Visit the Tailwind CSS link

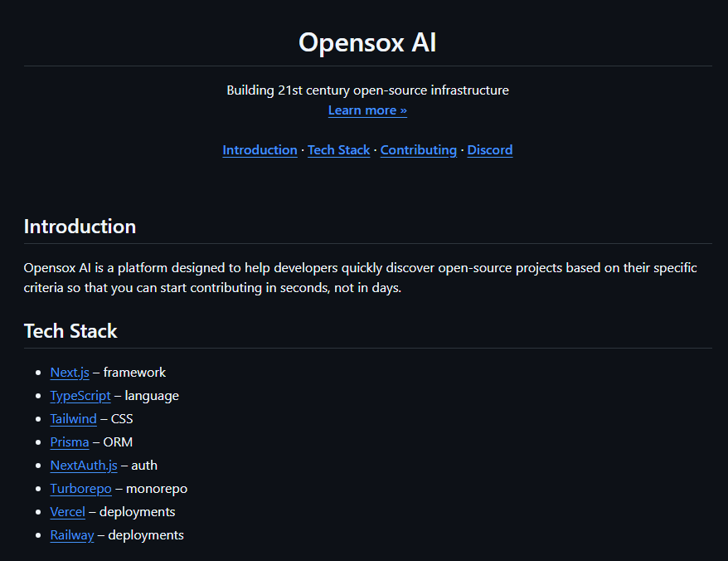(73, 419)
